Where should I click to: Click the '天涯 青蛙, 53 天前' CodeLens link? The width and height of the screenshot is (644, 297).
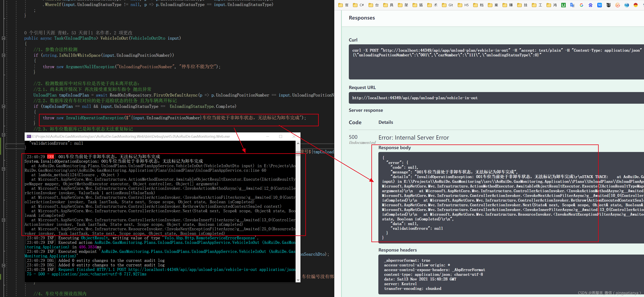pyautogui.click(x=67, y=33)
